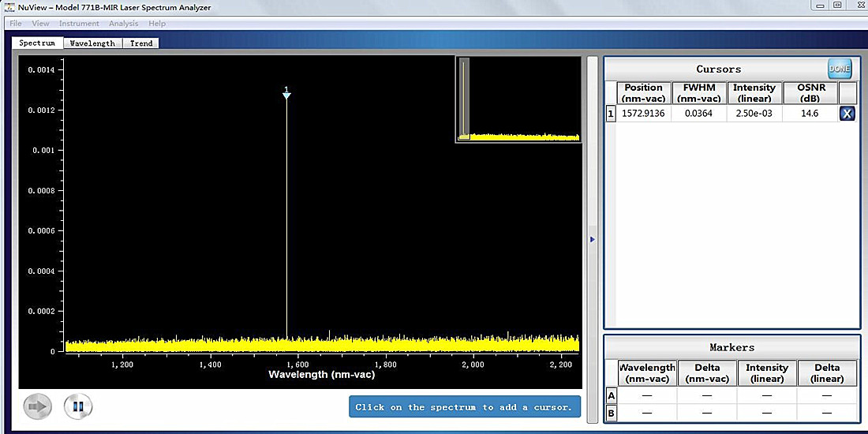The width and height of the screenshot is (868, 434).
Task: Switch to the Wavelength tab
Action: point(92,43)
